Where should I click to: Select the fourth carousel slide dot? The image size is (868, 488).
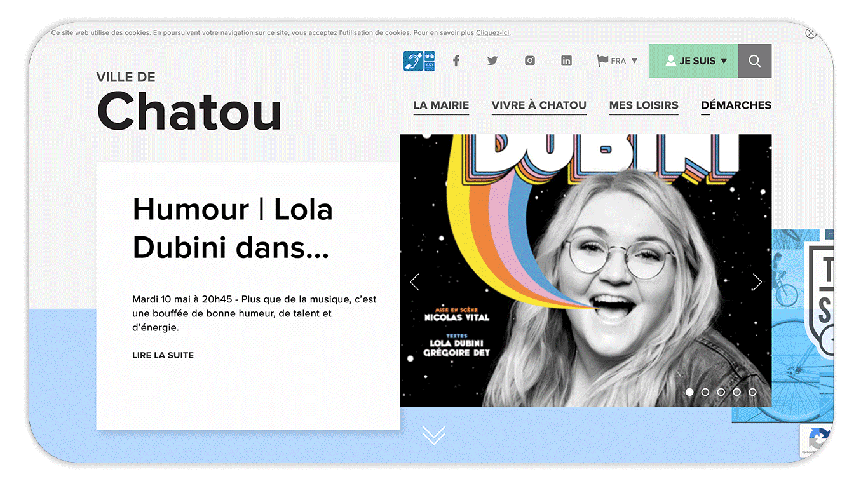point(737,392)
